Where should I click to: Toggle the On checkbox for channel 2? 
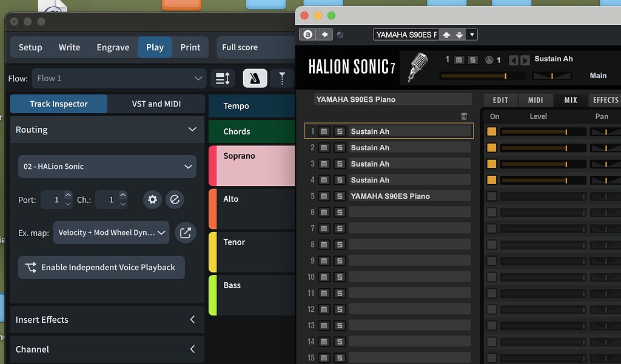(x=491, y=147)
